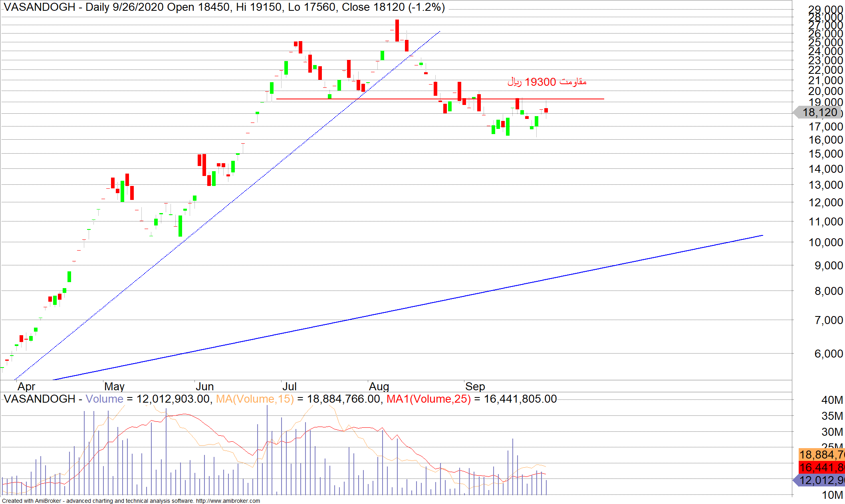This screenshot has width=845, height=504.
Task: Click the orange 18,884 volume value tag
Action: point(821,455)
